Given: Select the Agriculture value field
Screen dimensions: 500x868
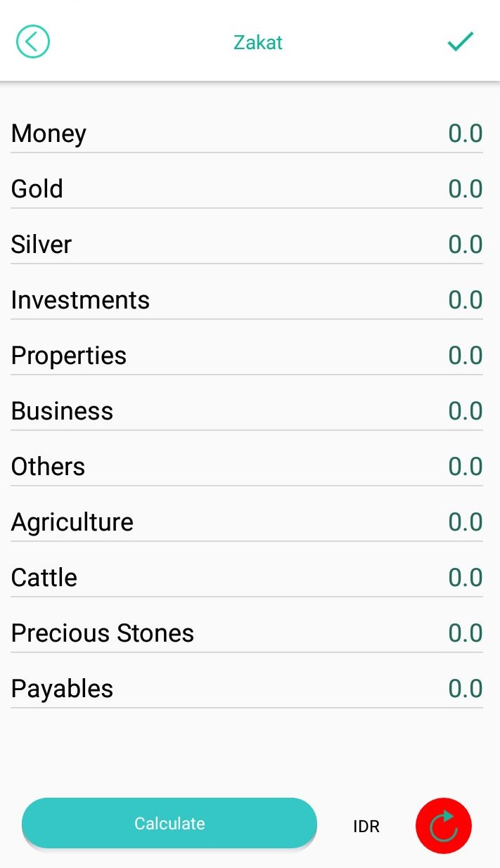Looking at the screenshot, I should point(465,522).
